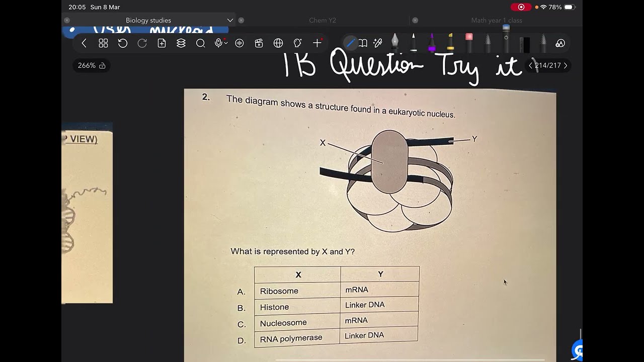644x362 pixels.
Task: Click the 'RNA polymerase' table cell
Action: pyautogui.click(x=297, y=338)
